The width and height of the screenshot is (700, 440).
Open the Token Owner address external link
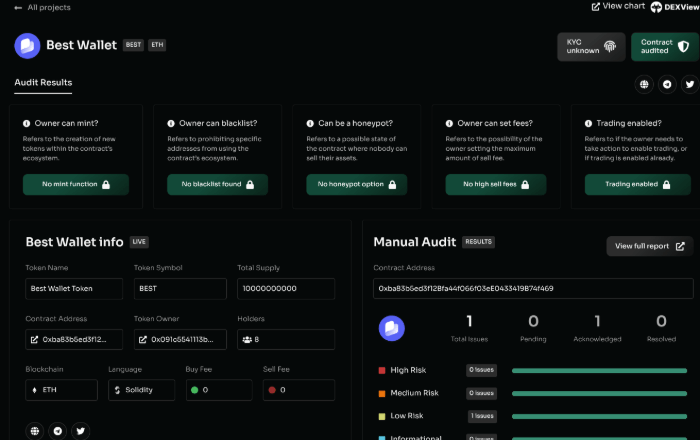click(179, 340)
